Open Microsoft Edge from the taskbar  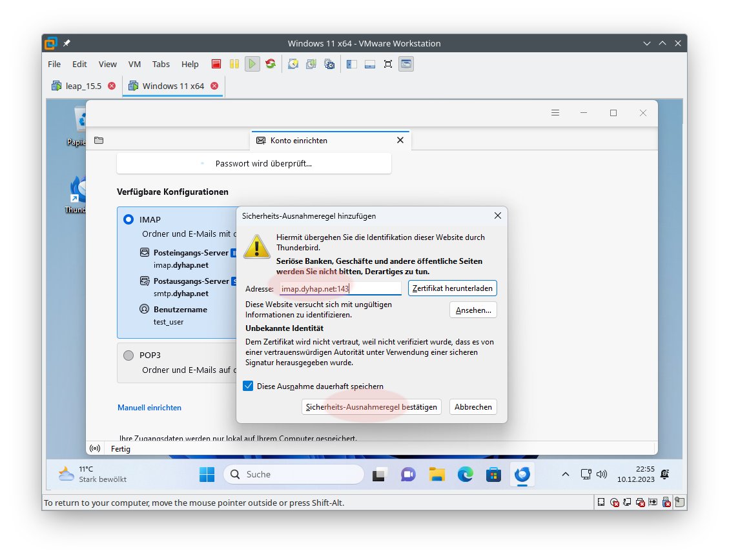(x=465, y=474)
